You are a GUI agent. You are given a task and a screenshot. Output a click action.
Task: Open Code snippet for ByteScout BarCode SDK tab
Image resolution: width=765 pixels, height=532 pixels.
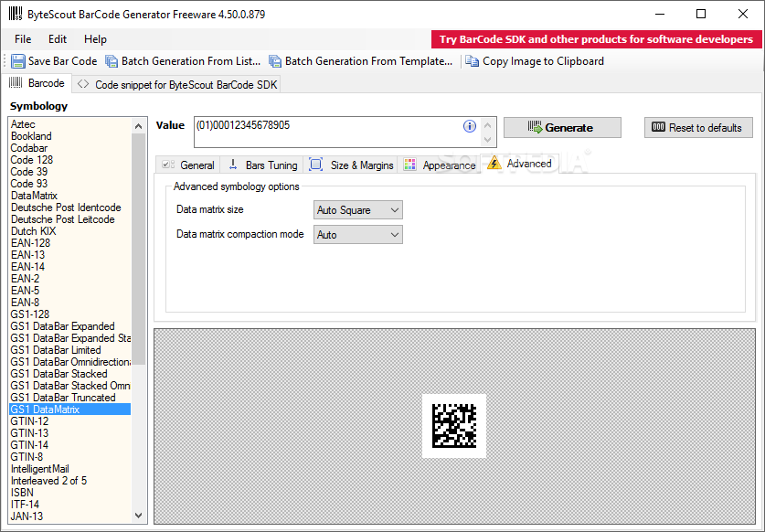click(177, 84)
